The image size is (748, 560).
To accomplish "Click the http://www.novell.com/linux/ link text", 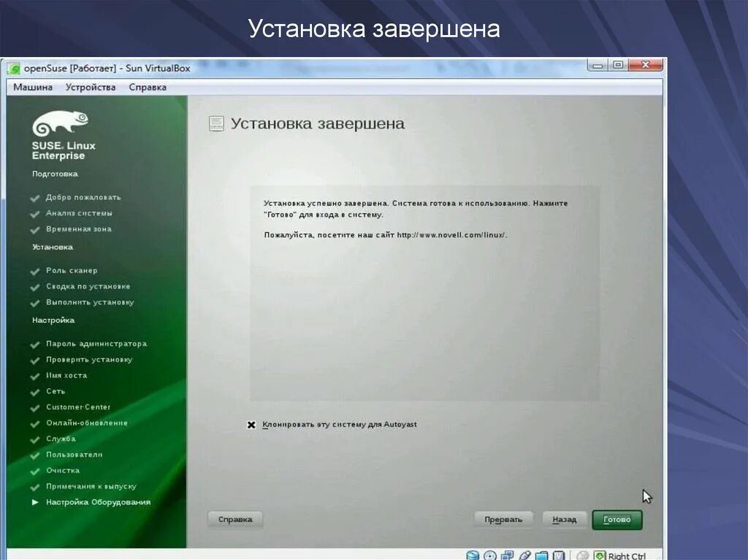I will coord(451,234).
